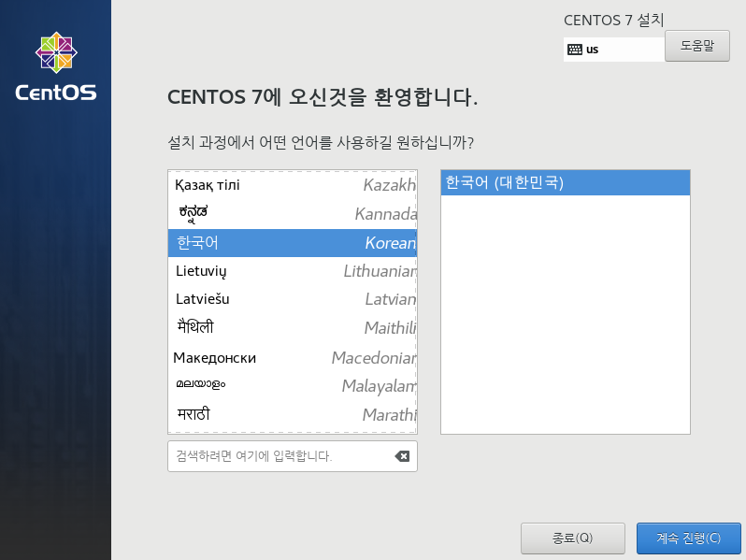This screenshot has width=746, height=560.
Task: Click the CentOS logo in sidebar
Action: coord(56,66)
